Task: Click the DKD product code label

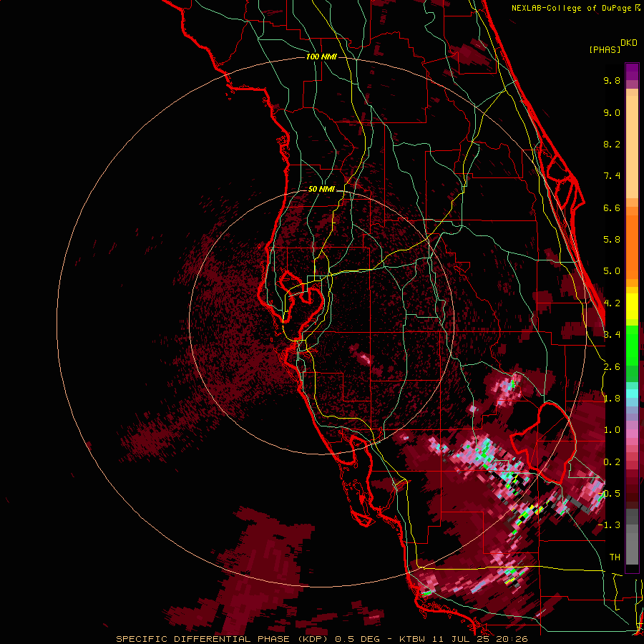Action: [629, 43]
